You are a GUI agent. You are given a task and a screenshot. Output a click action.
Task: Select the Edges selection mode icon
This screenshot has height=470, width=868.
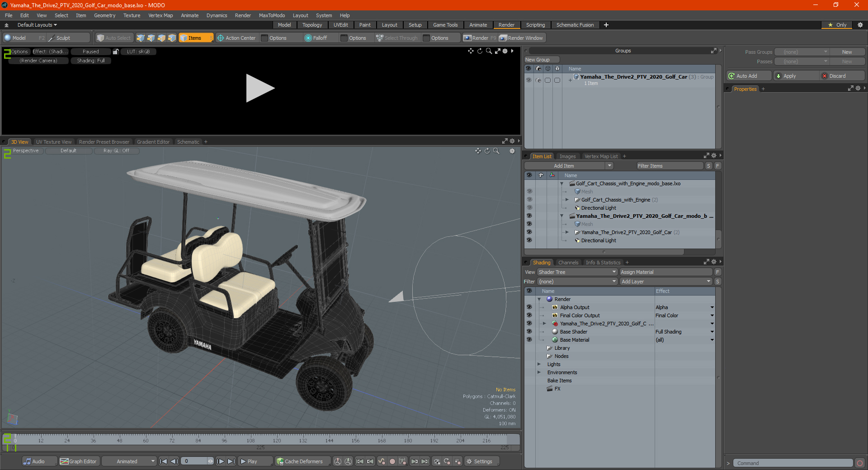coord(151,38)
